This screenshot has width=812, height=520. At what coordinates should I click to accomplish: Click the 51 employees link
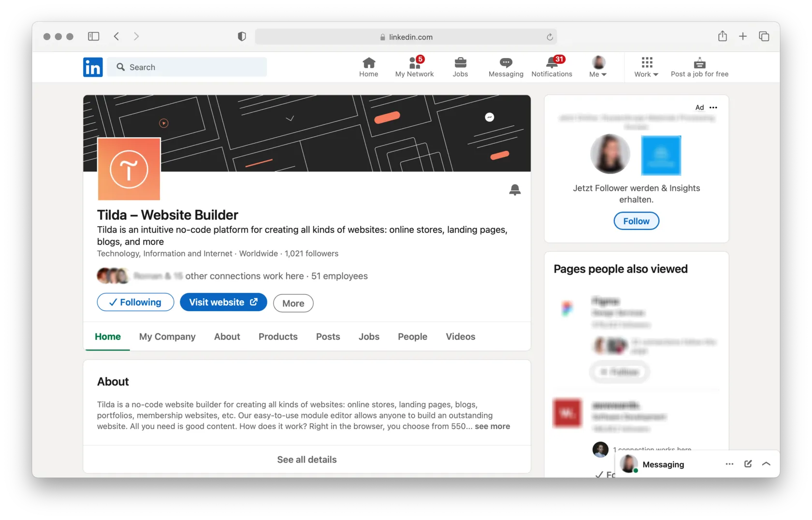point(339,276)
